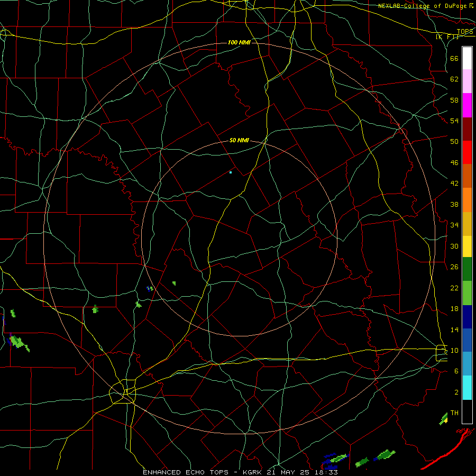
Task: Click the medium blue legend band
Action: pyautogui.click(x=467, y=340)
